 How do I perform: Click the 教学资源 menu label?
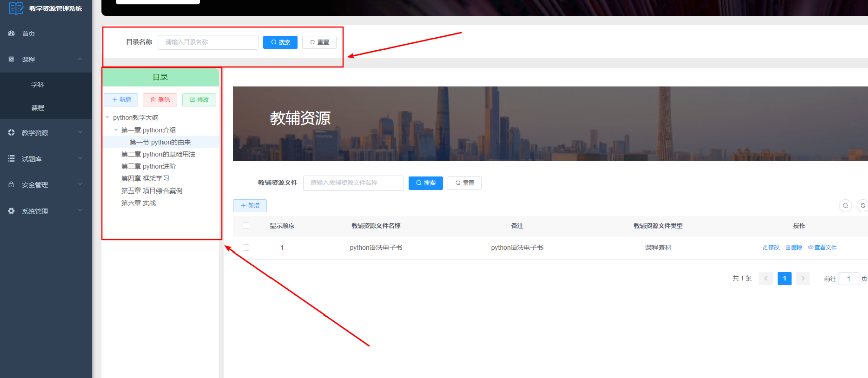[x=35, y=133]
